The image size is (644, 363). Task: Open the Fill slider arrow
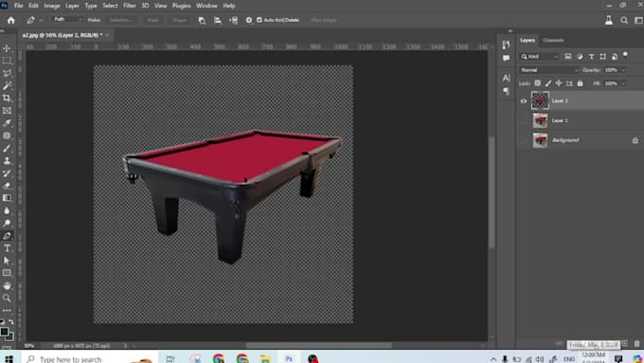pyautogui.click(x=623, y=83)
